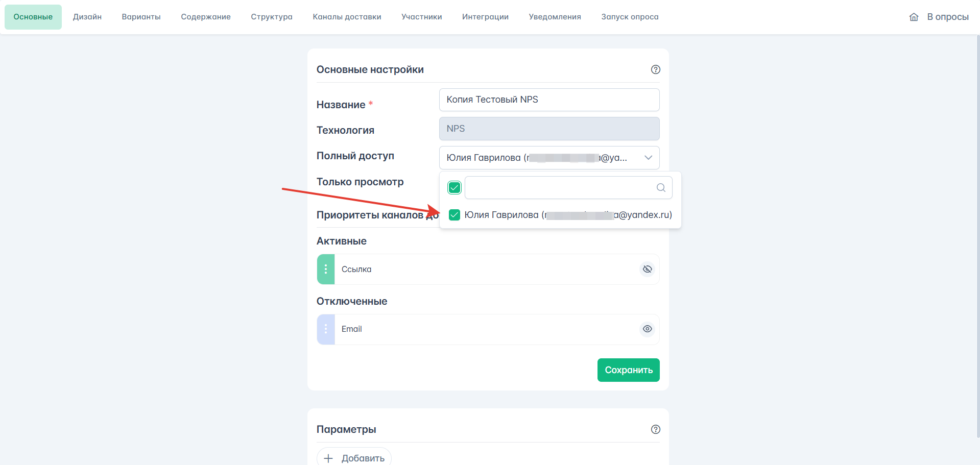Disable the Ссылка channel via crossed-eye icon
The width and height of the screenshot is (980, 465).
[x=647, y=269]
